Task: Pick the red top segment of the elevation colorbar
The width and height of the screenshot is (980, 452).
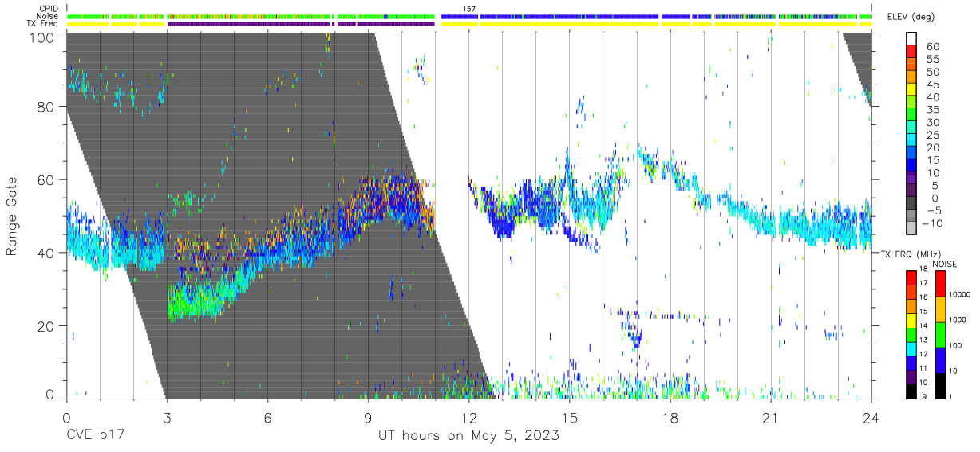Action: (x=911, y=52)
